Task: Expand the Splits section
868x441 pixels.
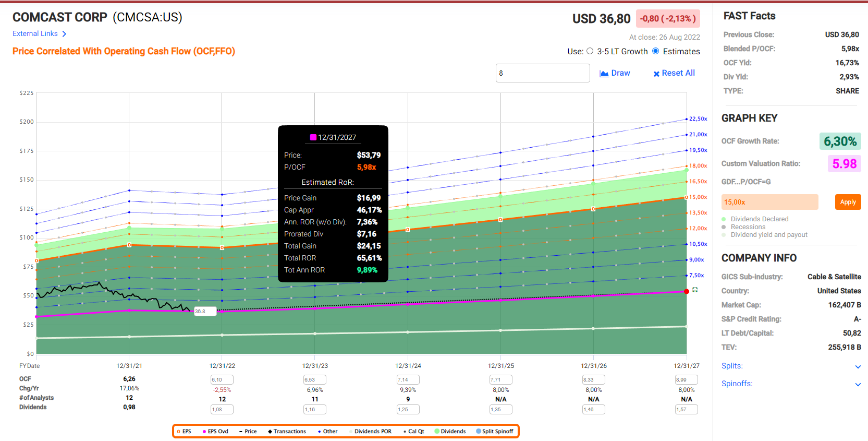Action: point(858,366)
